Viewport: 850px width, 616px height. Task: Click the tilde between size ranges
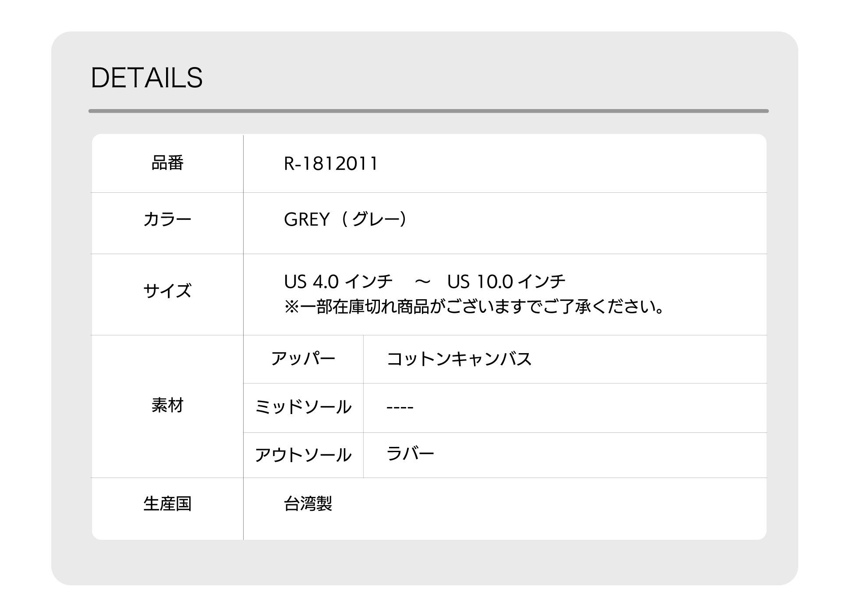tap(422, 281)
